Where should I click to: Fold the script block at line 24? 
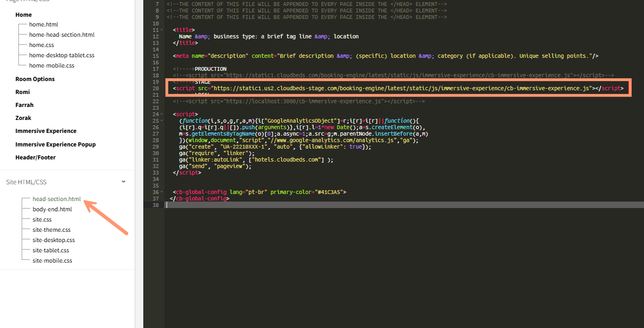pos(163,115)
